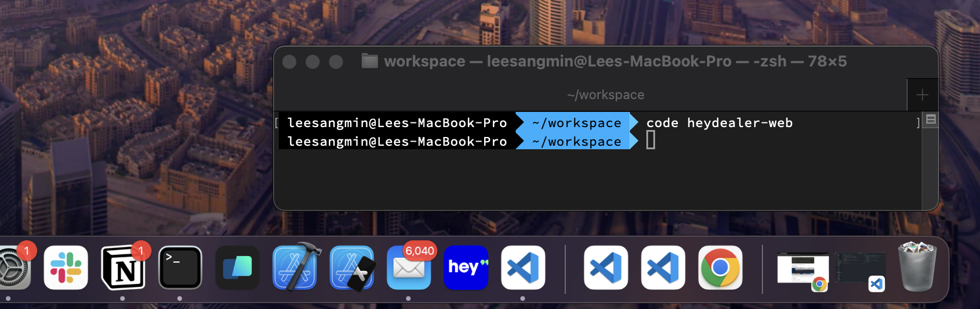Image resolution: width=980 pixels, height=309 pixels.
Task: Click VS Code icon right of hey app
Action: pyautogui.click(x=523, y=268)
